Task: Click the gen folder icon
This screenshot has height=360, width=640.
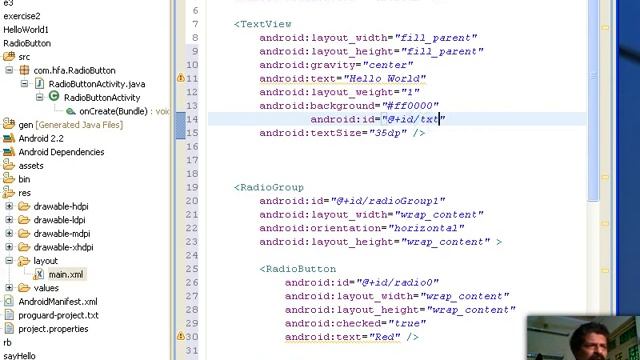Action: point(9,124)
